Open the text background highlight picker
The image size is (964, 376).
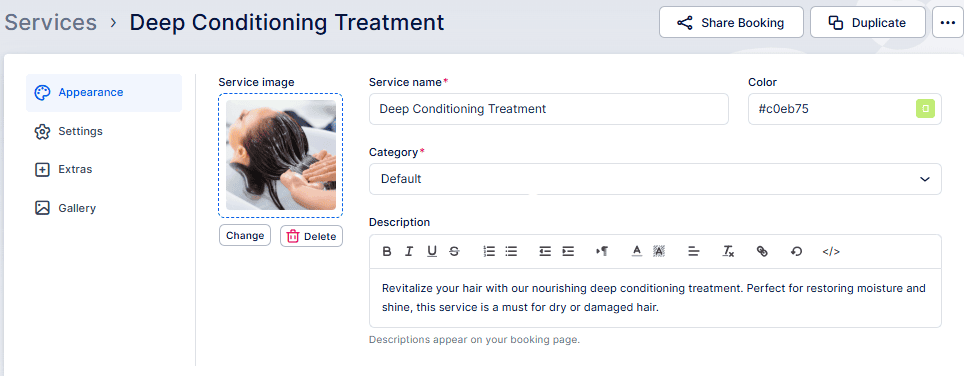pyautogui.click(x=659, y=251)
